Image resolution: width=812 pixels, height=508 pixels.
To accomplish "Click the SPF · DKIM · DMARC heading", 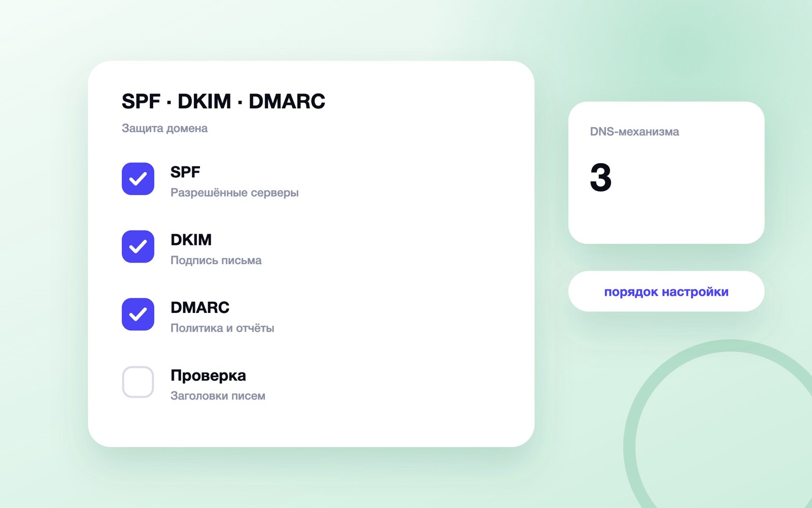I will tap(223, 101).
